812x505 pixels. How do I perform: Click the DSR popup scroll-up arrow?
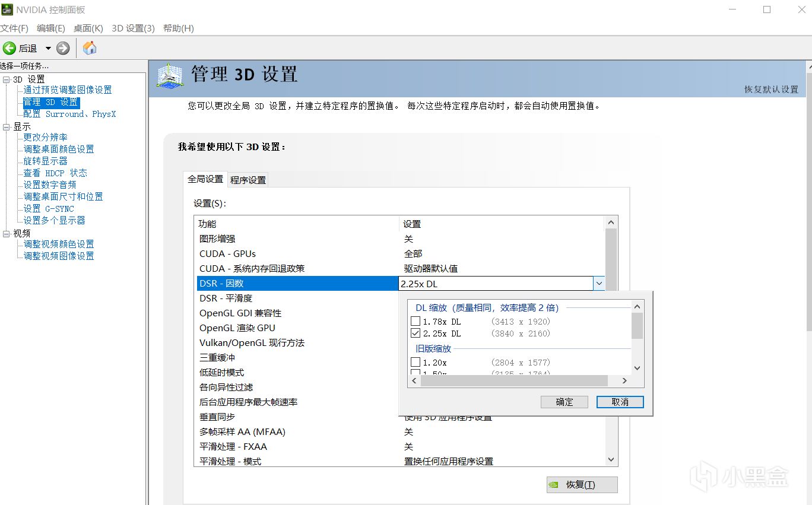637,307
